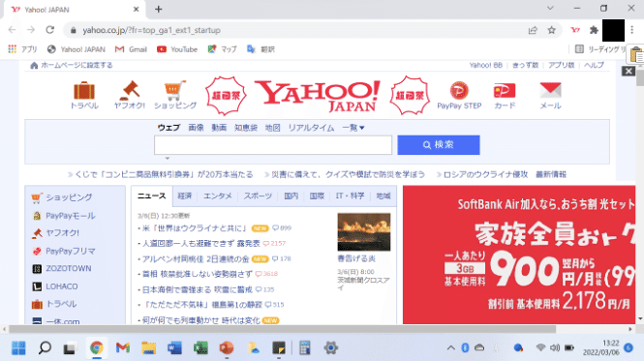The image size is (644, 361).
Task: Click the horizontal scrollbar of the page
Action: [282, 329]
